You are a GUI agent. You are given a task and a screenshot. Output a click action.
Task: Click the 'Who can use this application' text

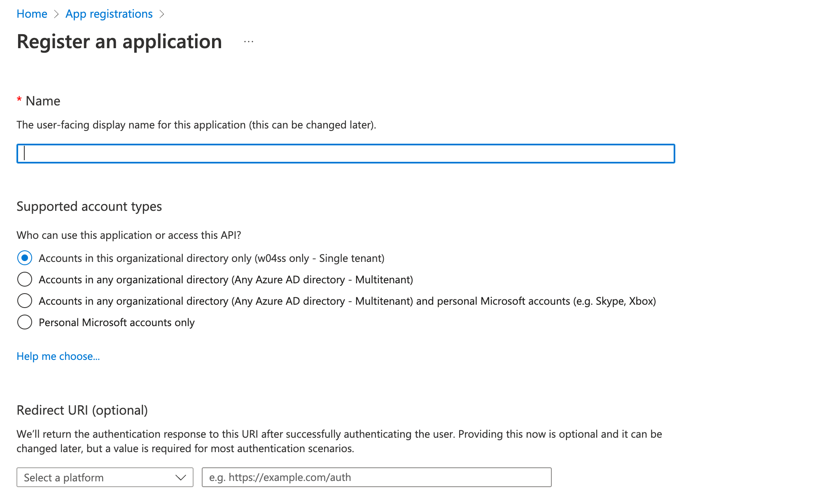point(128,235)
